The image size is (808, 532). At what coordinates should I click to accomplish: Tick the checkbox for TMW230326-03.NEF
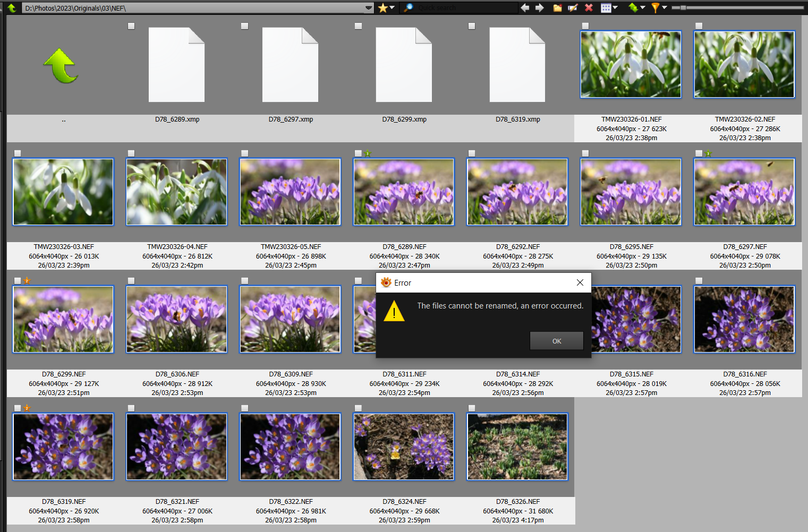click(x=18, y=153)
